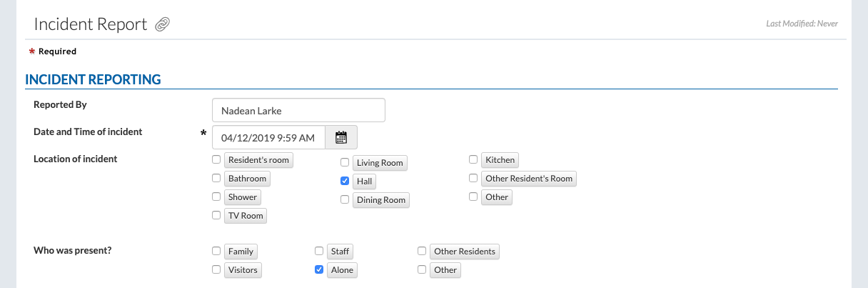
Task: Enable the Bathroom location checkbox
Action: pos(216,178)
